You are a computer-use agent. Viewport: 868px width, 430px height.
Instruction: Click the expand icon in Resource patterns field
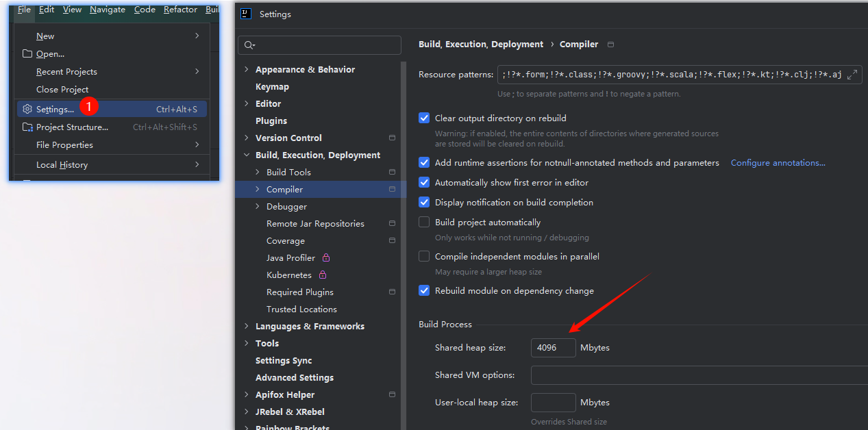click(852, 75)
